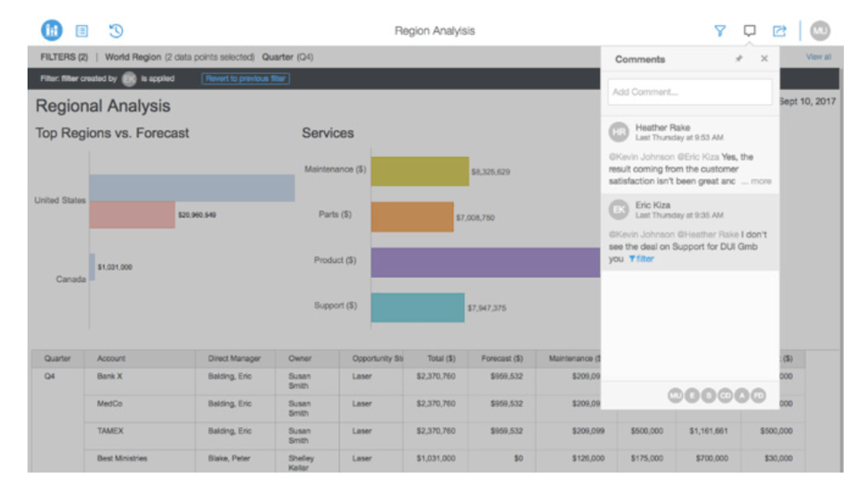Select the yellow Maintenance bar in Services chart
This screenshot has width=868, height=504.
coord(419,171)
